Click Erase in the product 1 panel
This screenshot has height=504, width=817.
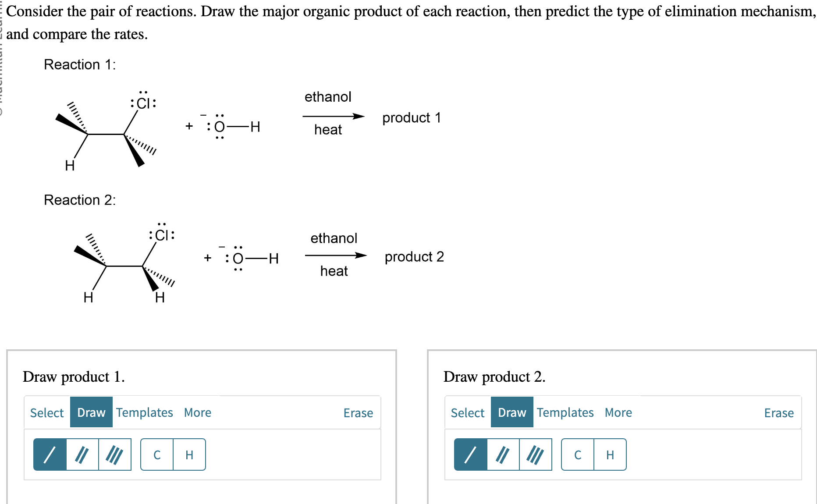357,412
